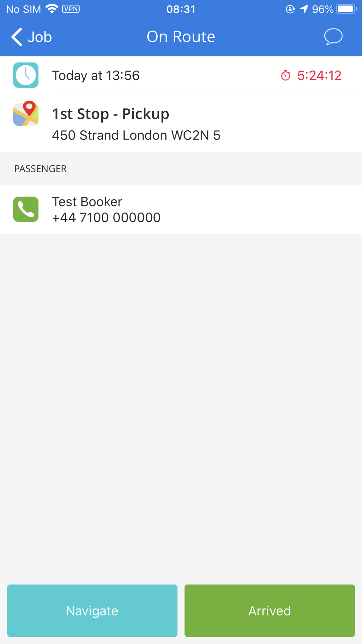This screenshot has height=644, width=362.
Task: Tap the VPN status indicator
Action: 71,9
